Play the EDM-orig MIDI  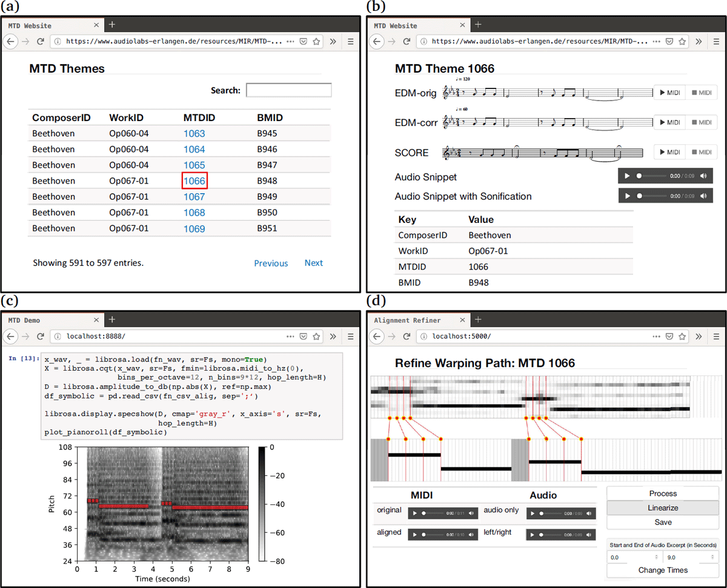click(669, 93)
